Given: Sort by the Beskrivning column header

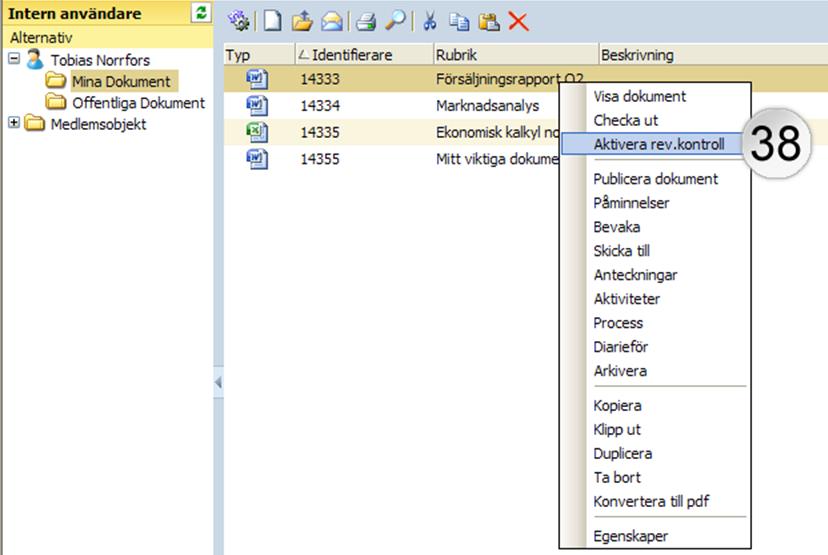Looking at the screenshot, I should [713, 55].
